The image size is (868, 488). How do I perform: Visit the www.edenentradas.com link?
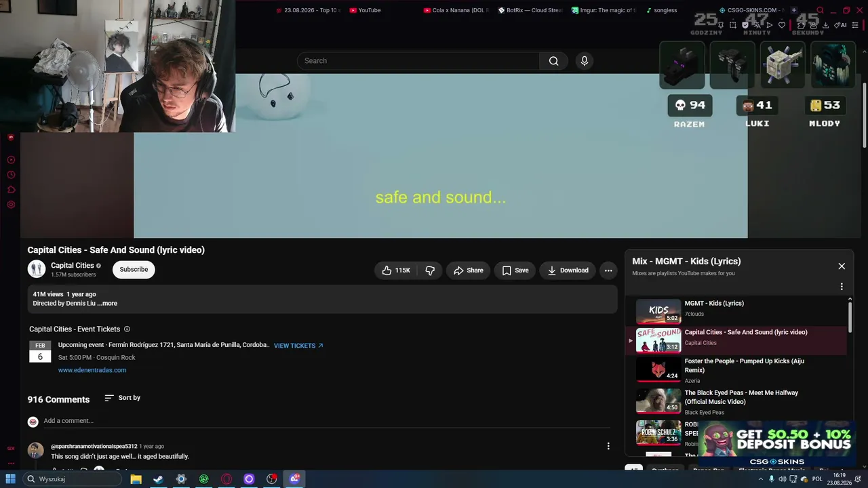pos(92,370)
